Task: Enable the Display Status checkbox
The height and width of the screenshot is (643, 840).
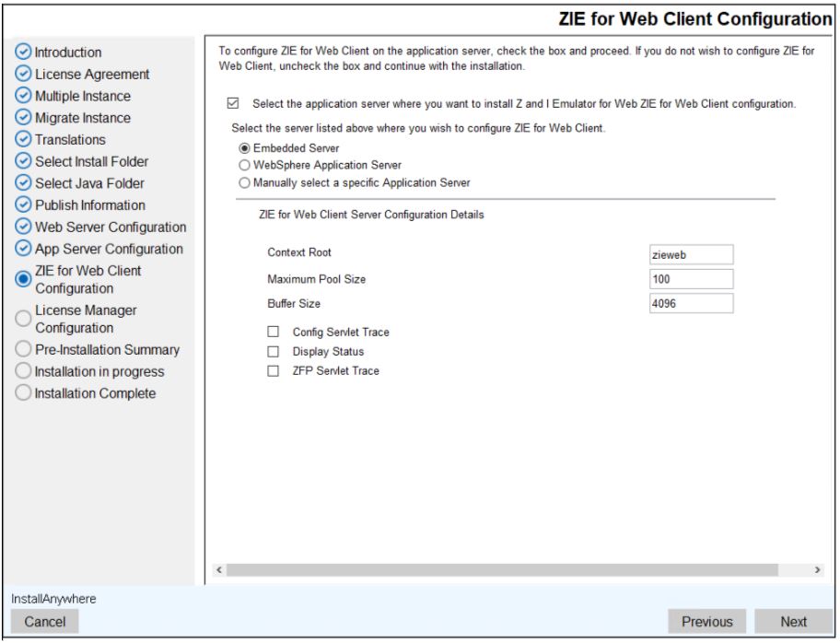Action: click(x=274, y=352)
